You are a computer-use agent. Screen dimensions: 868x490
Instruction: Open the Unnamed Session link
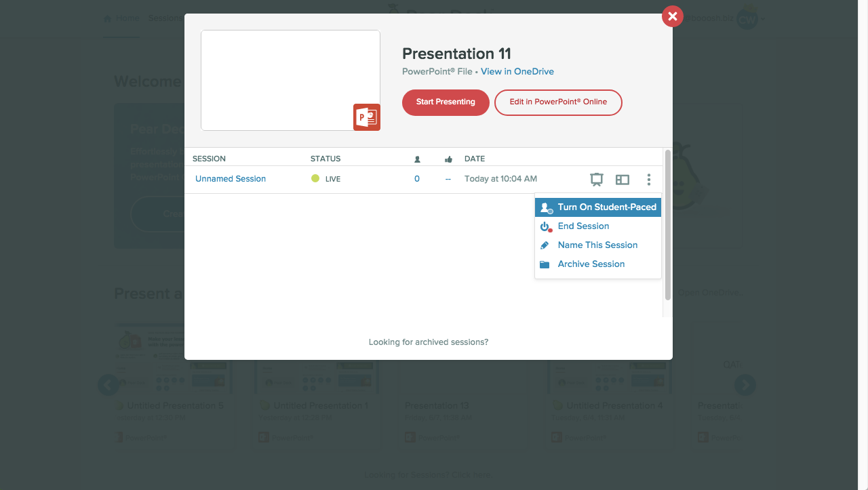tap(231, 179)
